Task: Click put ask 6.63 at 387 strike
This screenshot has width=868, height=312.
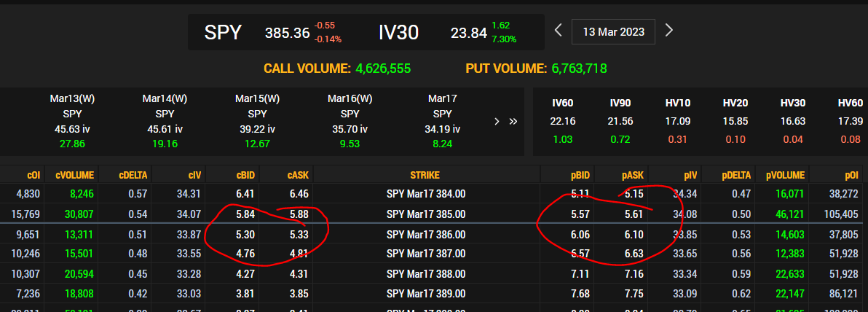Action: click(x=634, y=254)
